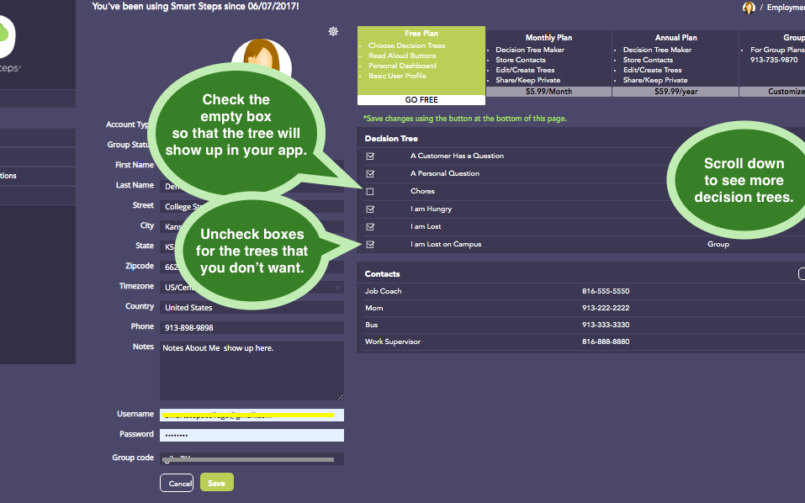Image resolution: width=805 pixels, height=503 pixels.
Task: Toggle the checkbox in the Contacts header
Action: tap(801, 274)
